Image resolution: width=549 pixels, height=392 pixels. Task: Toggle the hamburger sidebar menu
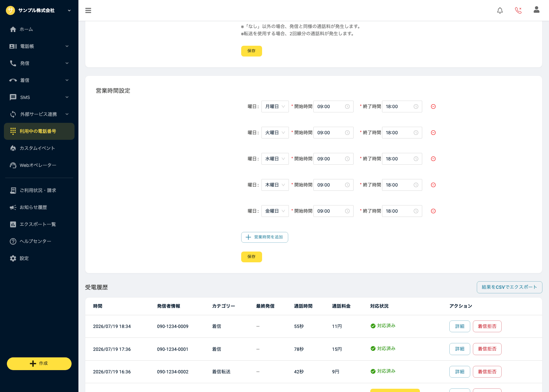click(x=88, y=10)
